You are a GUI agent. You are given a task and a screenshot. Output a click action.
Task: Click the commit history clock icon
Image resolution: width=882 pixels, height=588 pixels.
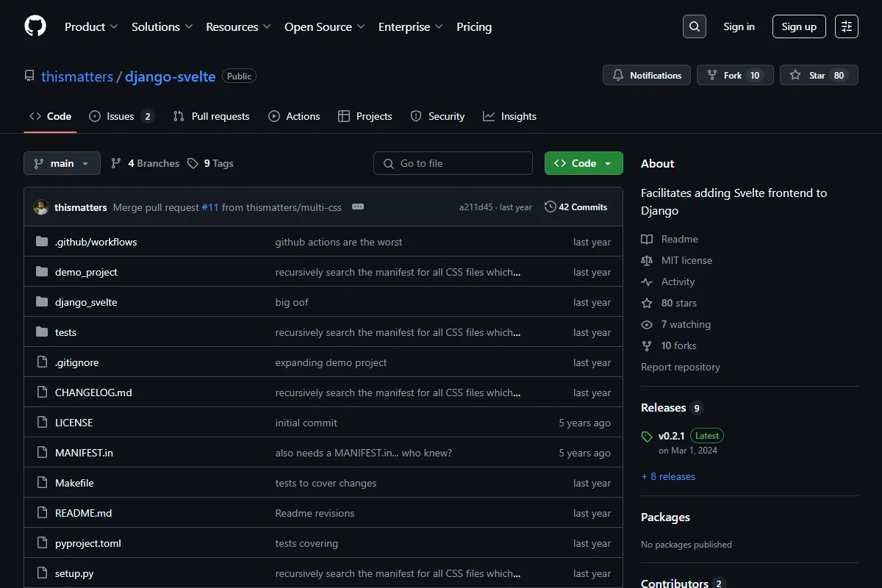[x=550, y=207]
